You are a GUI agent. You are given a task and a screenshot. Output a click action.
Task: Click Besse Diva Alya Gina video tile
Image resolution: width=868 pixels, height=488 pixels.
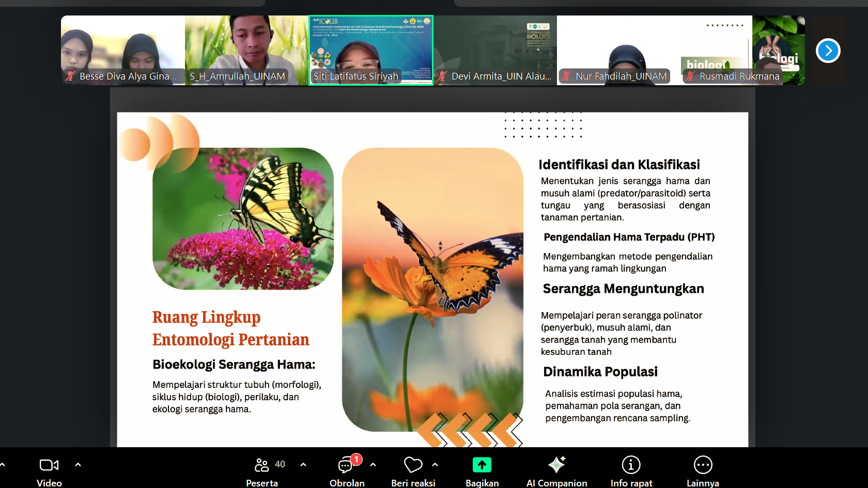pyautogui.click(x=123, y=50)
